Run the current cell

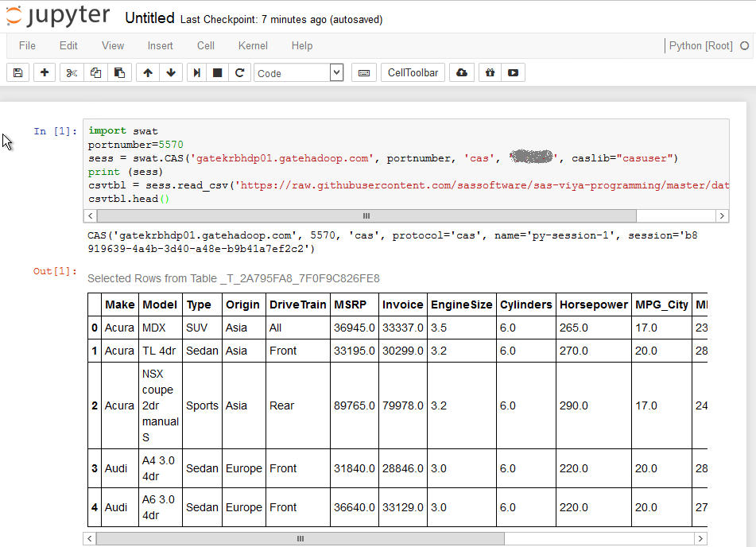pyautogui.click(x=197, y=73)
